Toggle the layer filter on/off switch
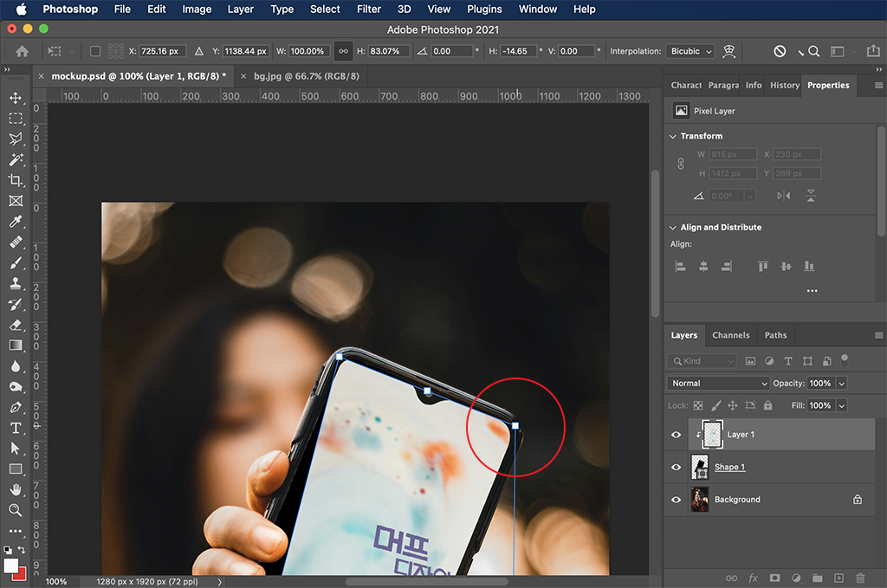This screenshot has width=887, height=588. [x=845, y=360]
